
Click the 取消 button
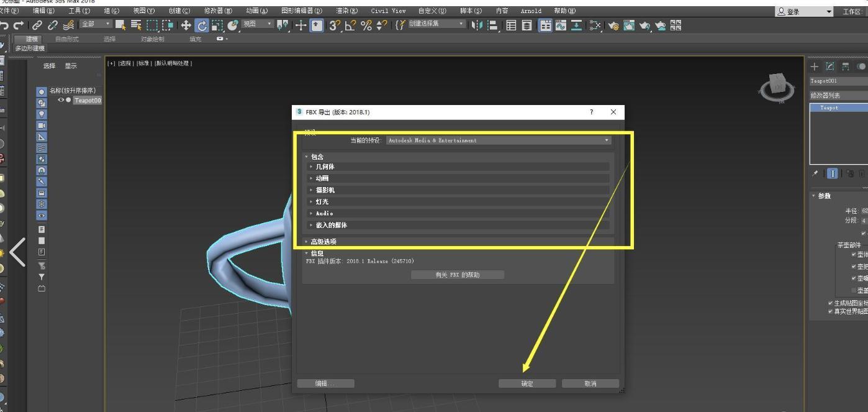590,383
